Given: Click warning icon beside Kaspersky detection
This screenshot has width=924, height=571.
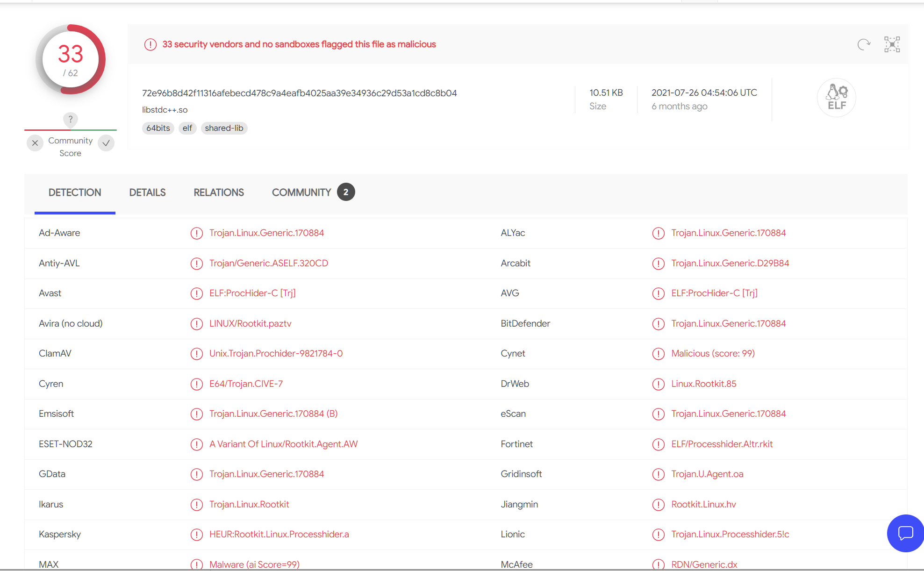Looking at the screenshot, I should (x=197, y=535).
